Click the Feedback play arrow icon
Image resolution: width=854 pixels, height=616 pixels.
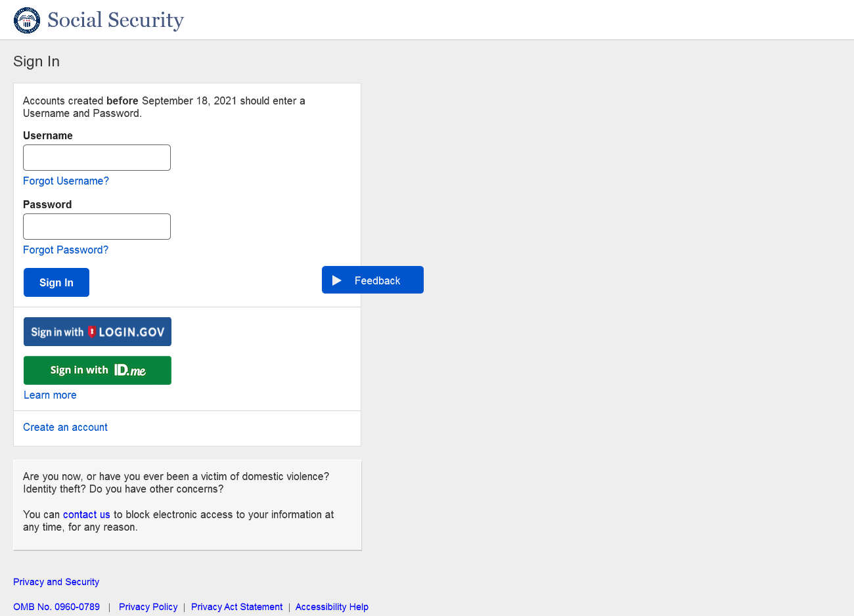click(x=337, y=280)
